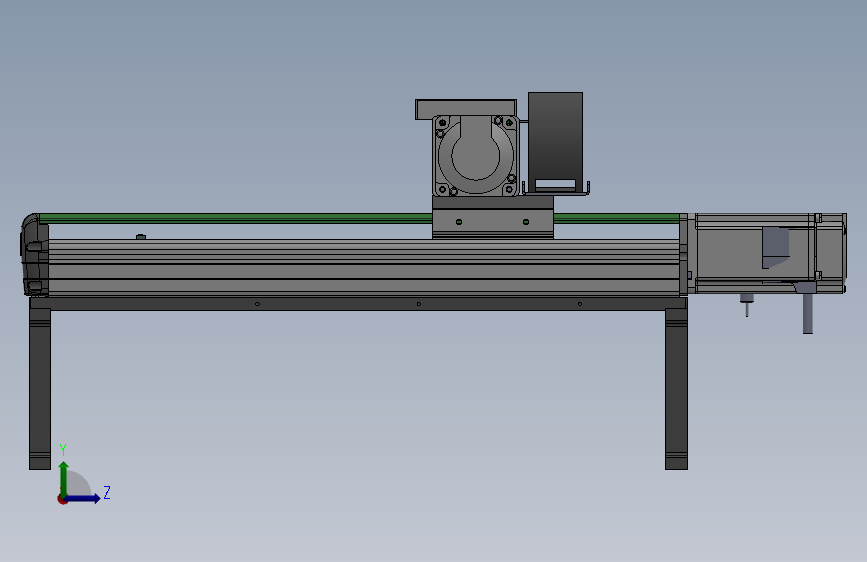Click the blue Z axis arrow of the triad
This screenshot has width=867, height=562.
click(x=83, y=498)
